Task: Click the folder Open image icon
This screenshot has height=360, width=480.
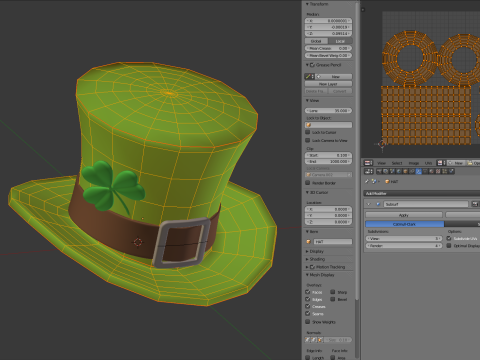Action: [x=470, y=163]
